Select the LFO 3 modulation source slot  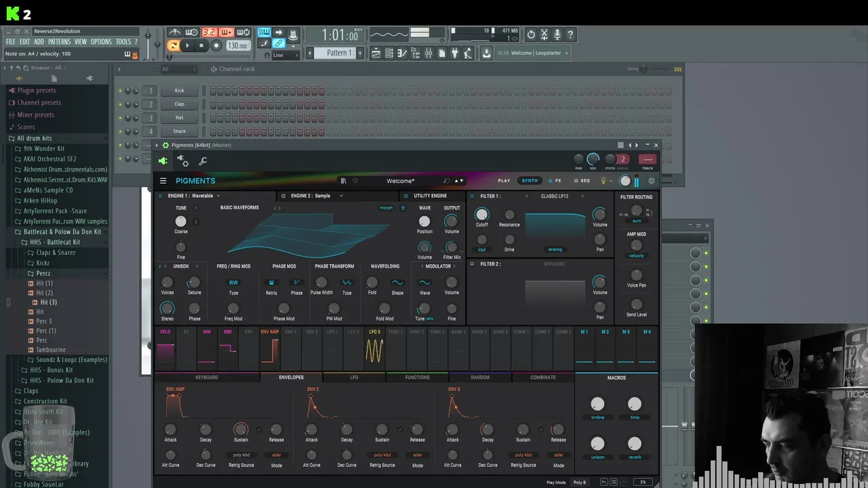click(x=374, y=348)
